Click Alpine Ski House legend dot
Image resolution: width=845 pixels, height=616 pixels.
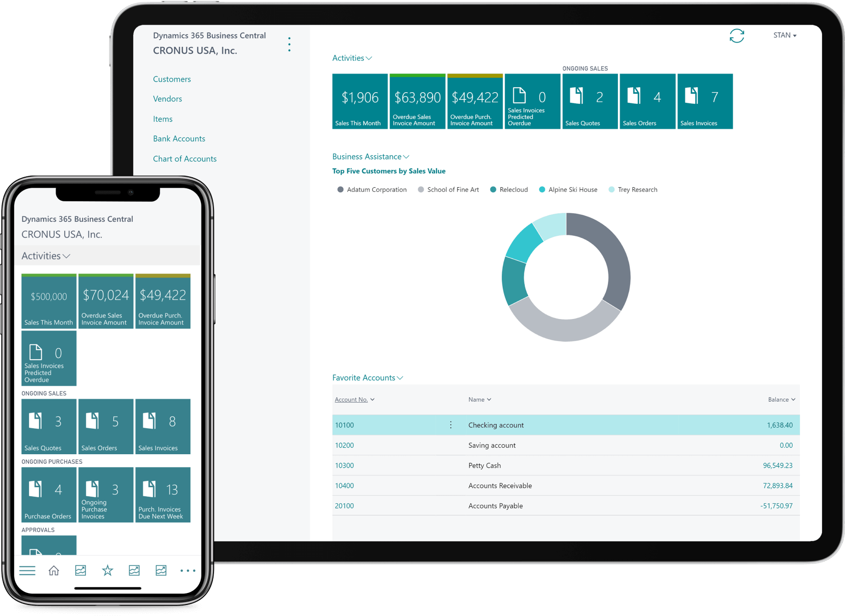(x=542, y=189)
